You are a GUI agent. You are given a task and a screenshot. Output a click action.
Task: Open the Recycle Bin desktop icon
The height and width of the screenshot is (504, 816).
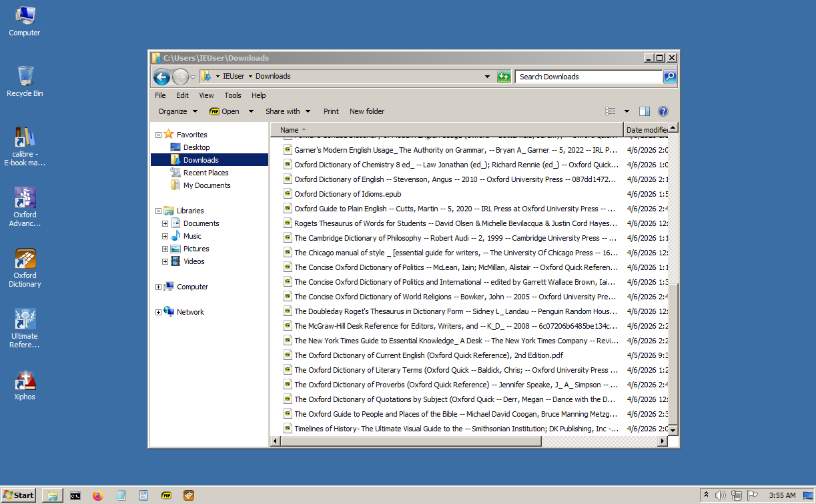pos(25,81)
